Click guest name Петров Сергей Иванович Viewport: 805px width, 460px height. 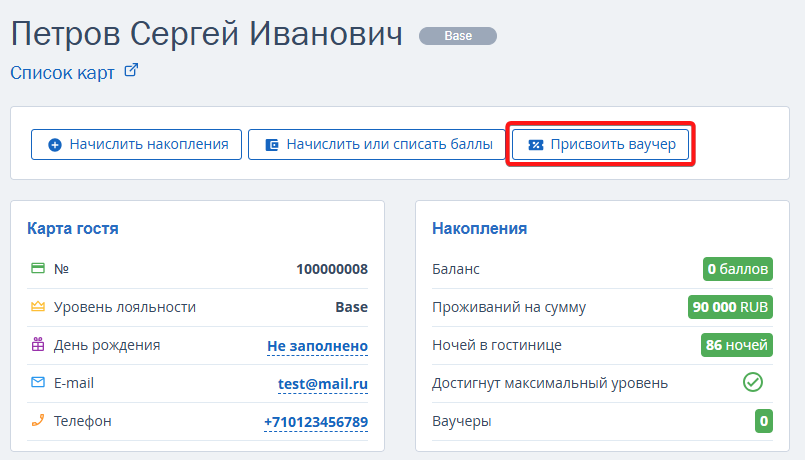point(206,34)
